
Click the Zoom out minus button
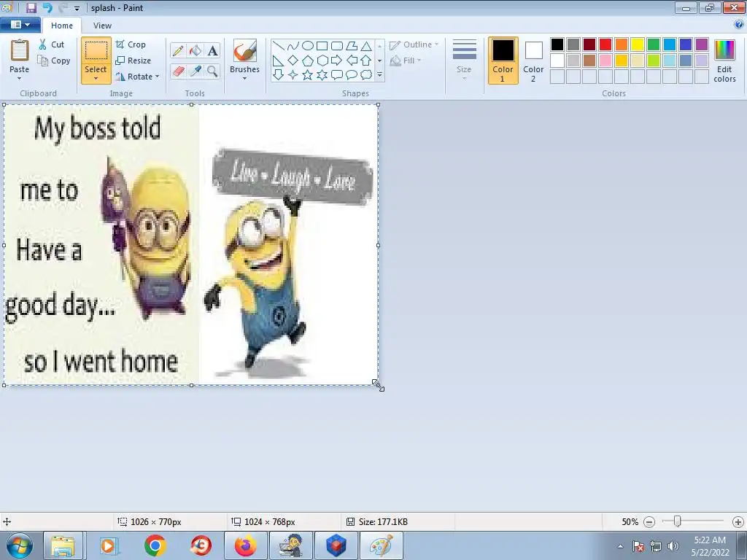coord(649,522)
